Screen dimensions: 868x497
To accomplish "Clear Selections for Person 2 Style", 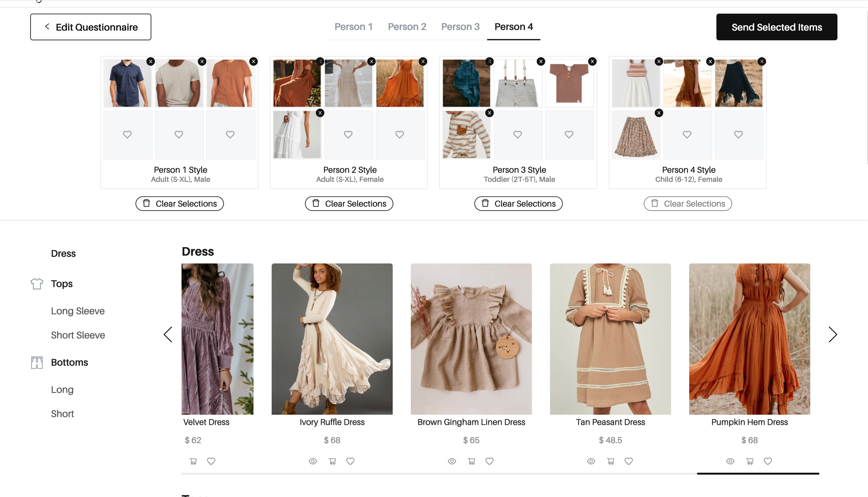I will pos(349,204).
